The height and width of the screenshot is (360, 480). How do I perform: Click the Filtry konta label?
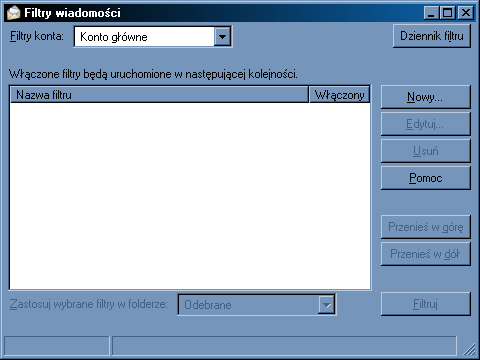[37, 36]
